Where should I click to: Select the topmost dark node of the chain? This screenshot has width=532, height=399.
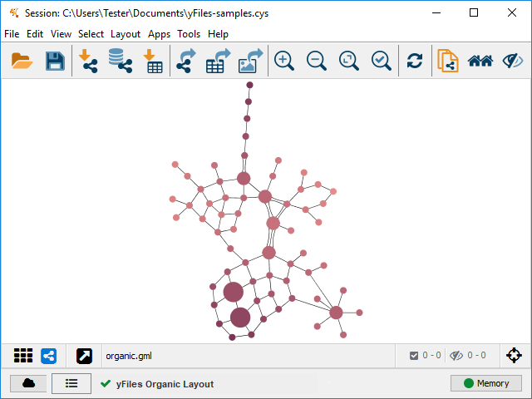coord(249,85)
